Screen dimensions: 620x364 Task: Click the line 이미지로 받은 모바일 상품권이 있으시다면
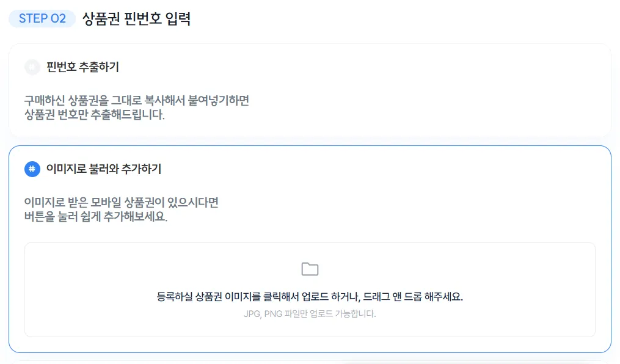[x=122, y=203]
